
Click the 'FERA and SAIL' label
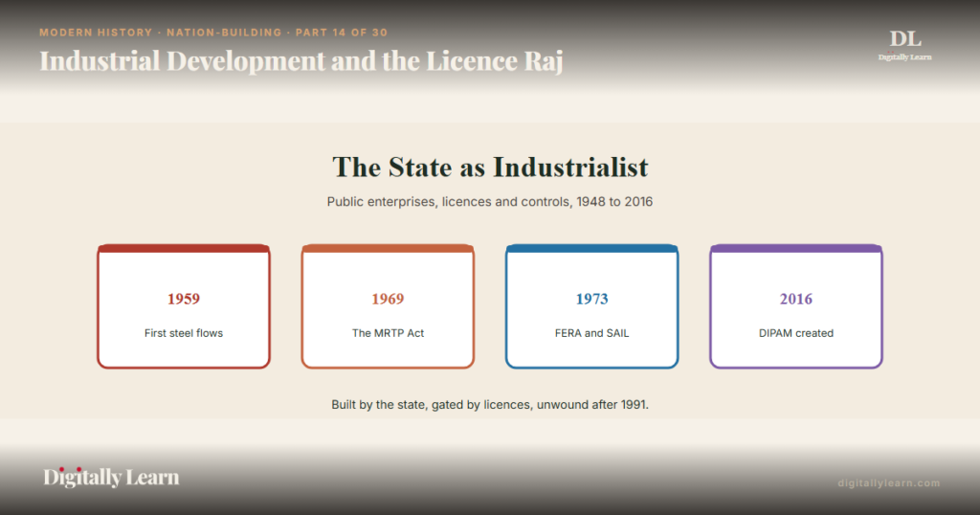click(591, 333)
